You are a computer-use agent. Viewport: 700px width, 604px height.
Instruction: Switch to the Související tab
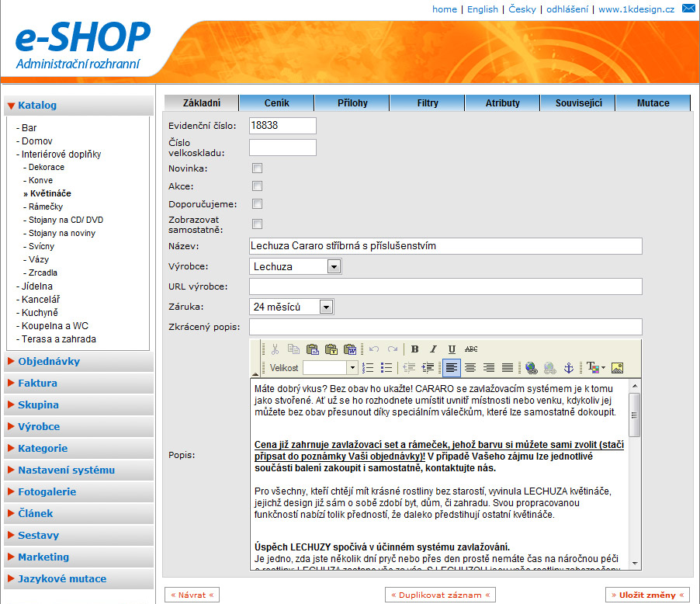[x=578, y=102]
